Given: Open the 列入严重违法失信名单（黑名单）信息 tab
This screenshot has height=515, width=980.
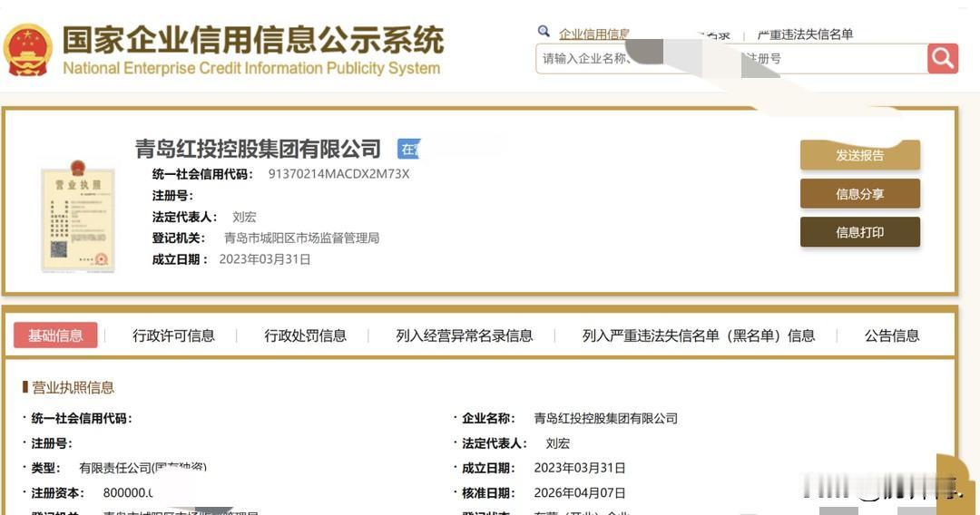Looking at the screenshot, I should (699, 335).
